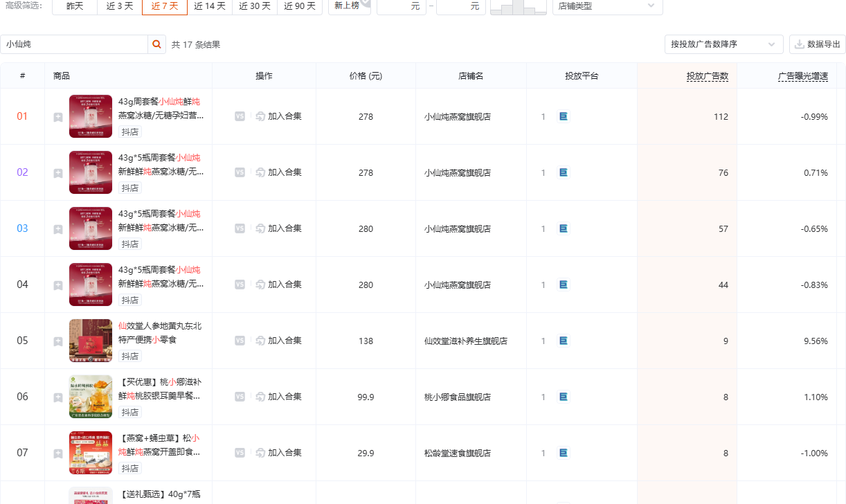Click 加入合集 for the 仙效堂 product
846x504 pixels.
point(278,341)
